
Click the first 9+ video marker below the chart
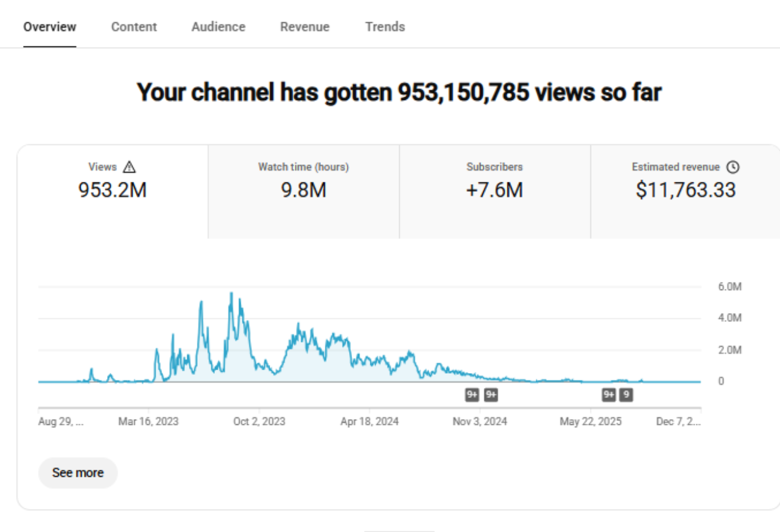pyautogui.click(x=472, y=395)
